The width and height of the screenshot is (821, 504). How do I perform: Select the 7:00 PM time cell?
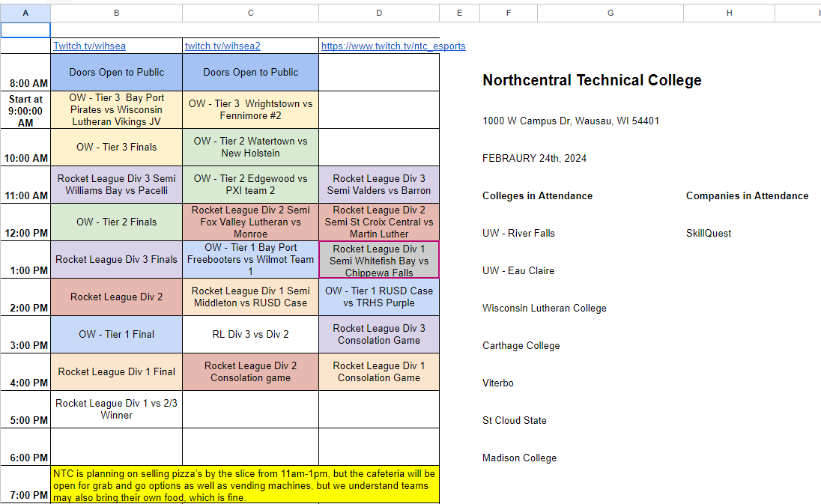25,485
